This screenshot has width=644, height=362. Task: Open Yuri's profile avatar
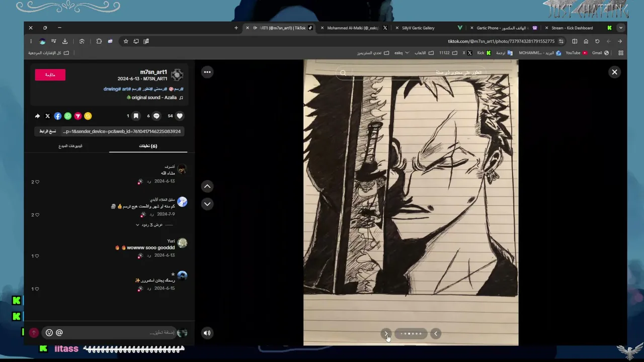point(182,243)
